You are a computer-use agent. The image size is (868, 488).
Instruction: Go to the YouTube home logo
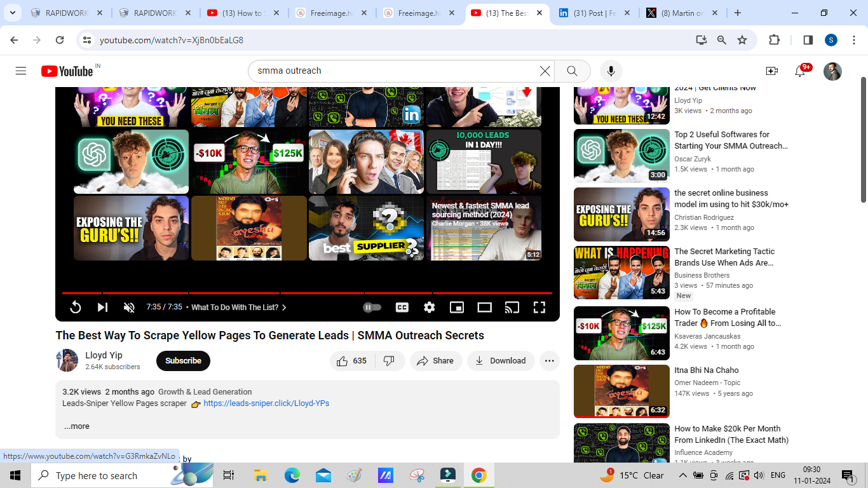coord(67,71)
